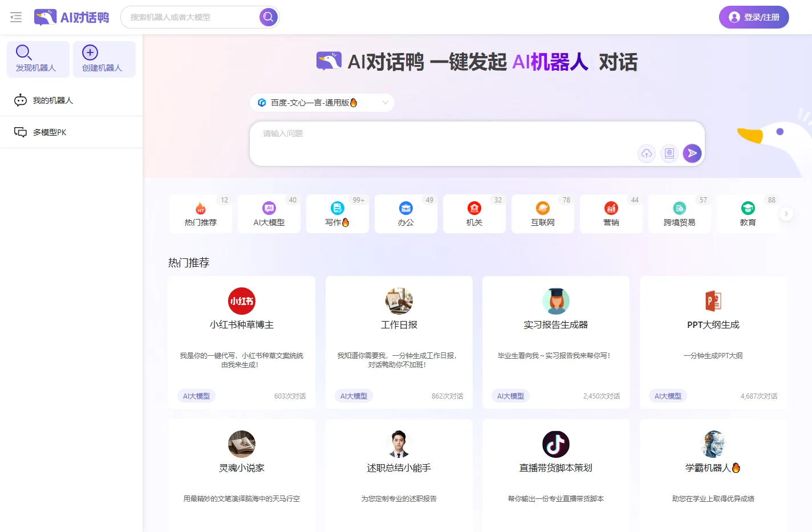Click the 述职总结小能手 suited man avatar
Viewport: 812px width, 532px height.
click(x=399, y=444)
